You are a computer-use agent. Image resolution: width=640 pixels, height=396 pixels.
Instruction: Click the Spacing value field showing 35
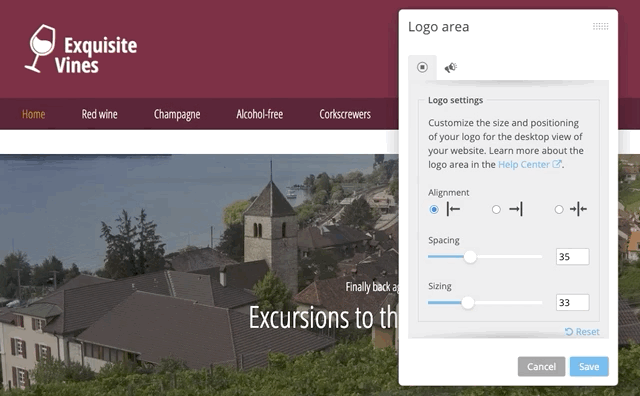(x=572, y=257)
